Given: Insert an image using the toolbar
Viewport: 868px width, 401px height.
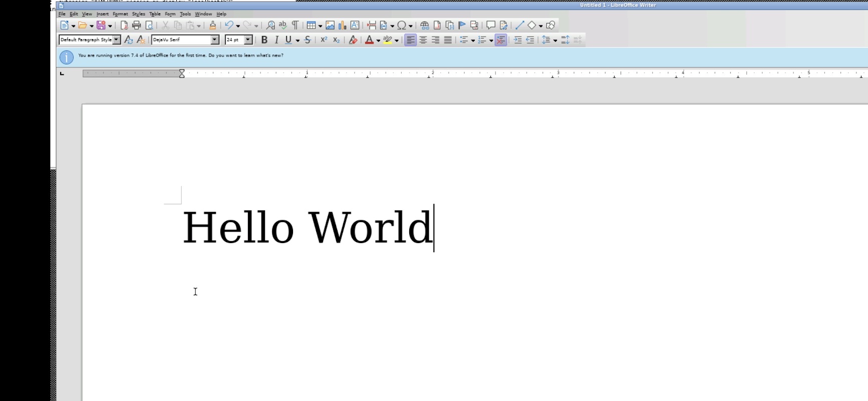Looking at the screenshot, I should click(x=330, y=26).
